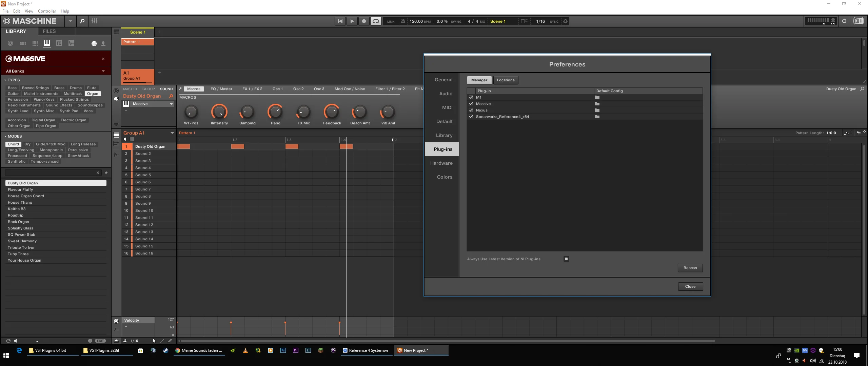Viewport: 868px width, 366px height.
Task: Click the mixer view icon in header
Action: tap(94, 21)
